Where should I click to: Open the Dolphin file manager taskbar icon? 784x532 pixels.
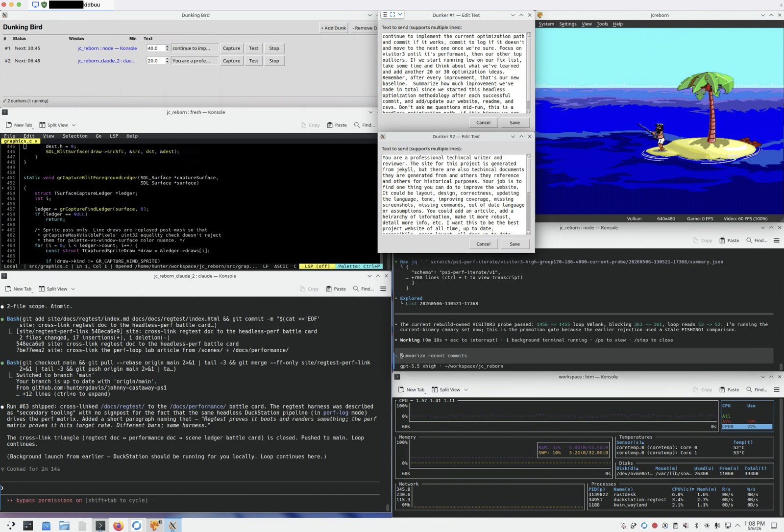[x=64, y=526]
